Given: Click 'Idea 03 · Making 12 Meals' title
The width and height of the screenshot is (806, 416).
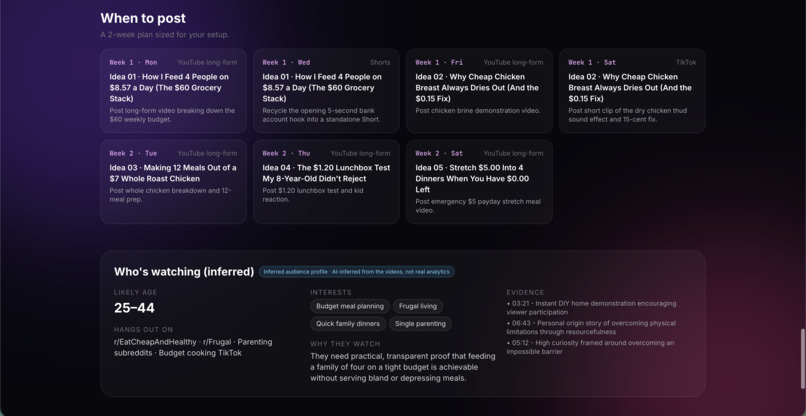Looking at the screenshot, I should click(173, 173).
